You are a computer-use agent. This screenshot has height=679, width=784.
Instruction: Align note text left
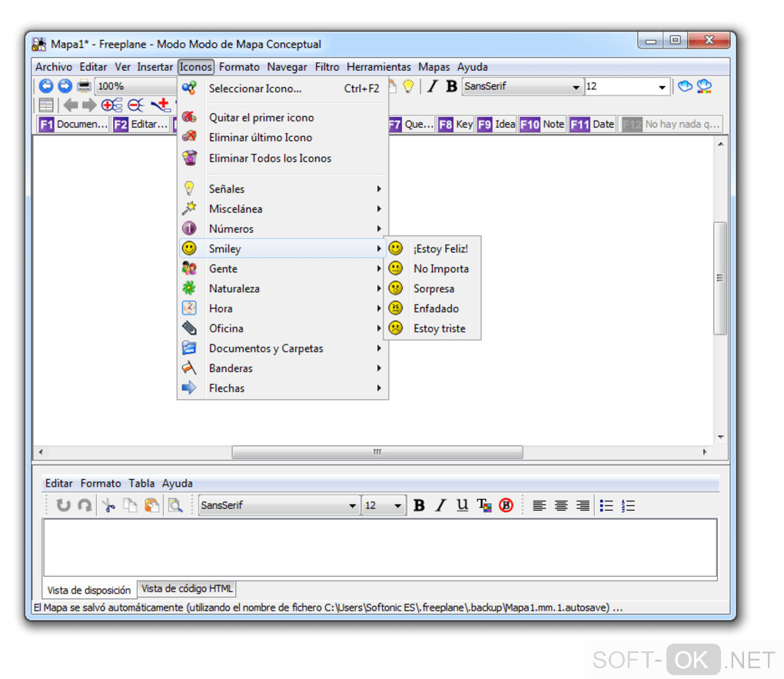pos(539,505)
